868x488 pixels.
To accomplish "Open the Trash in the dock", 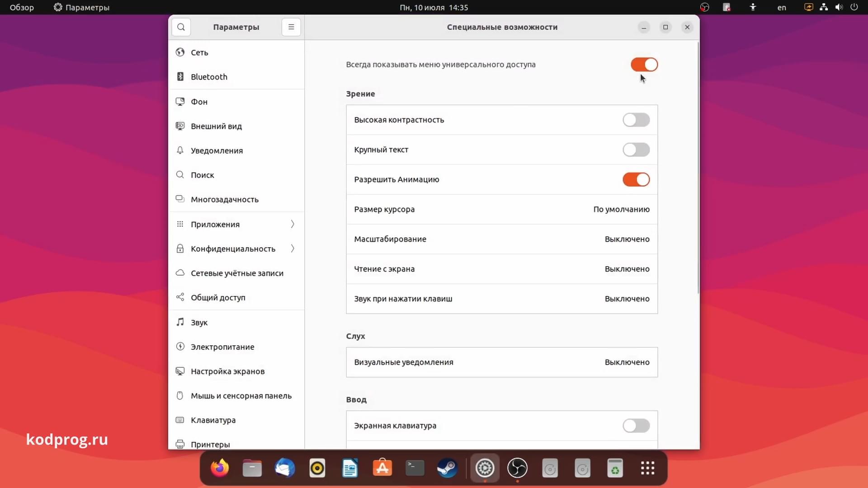I will [x=615, y=468].
